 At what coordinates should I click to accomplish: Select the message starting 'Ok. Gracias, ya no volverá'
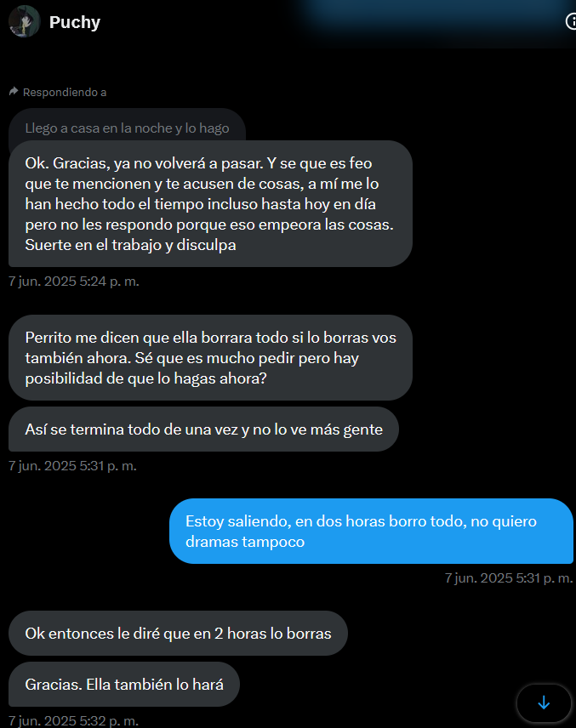[210, 204]
